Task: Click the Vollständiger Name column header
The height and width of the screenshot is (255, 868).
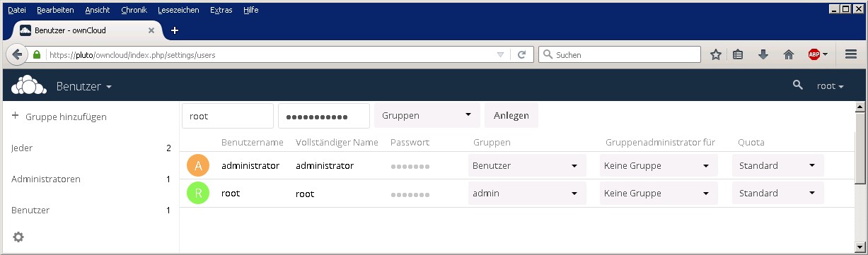Action: pyautogui.click(x=337, y=143)
